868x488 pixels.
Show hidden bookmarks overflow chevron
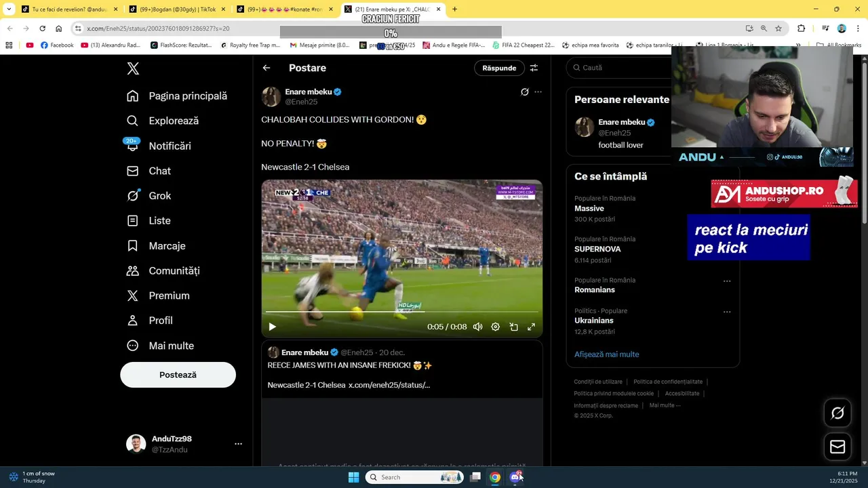(798, 45)
